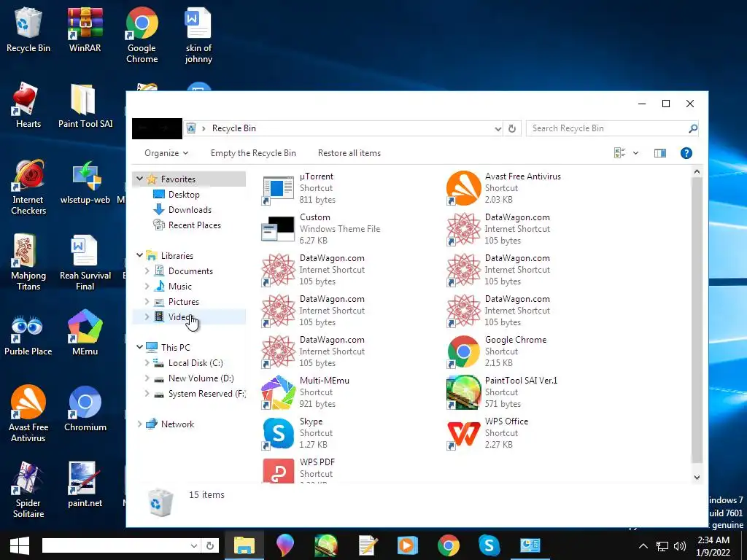Open Google Chrome from the taskbar
Image resolution: width=747 pixels, height=560 pixels.
(449, 545)
